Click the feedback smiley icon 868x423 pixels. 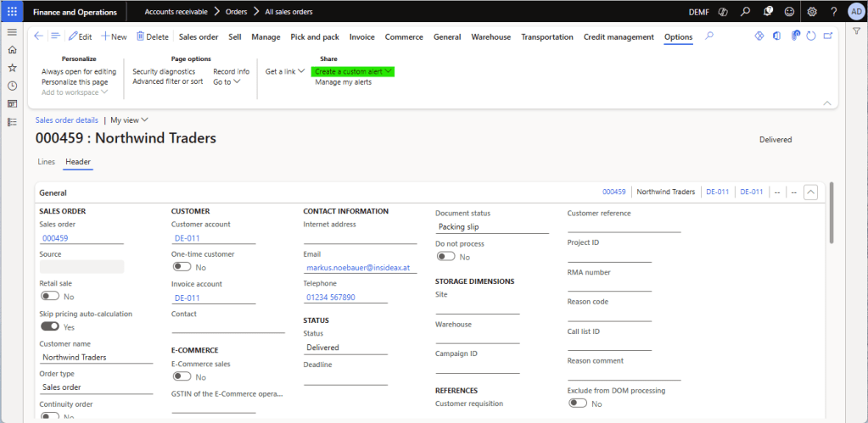(789, 12)
